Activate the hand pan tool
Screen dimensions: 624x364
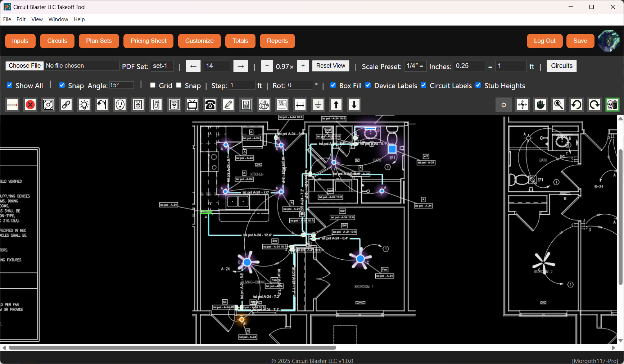point(541,105)
